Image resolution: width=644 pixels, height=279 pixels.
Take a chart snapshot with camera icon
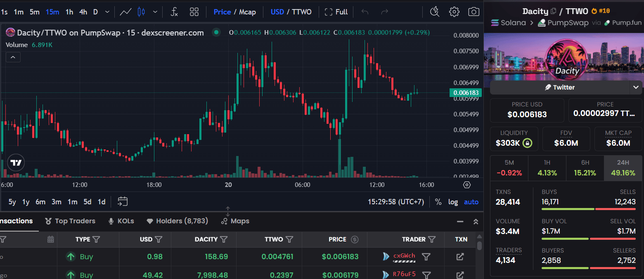point(474,12)
